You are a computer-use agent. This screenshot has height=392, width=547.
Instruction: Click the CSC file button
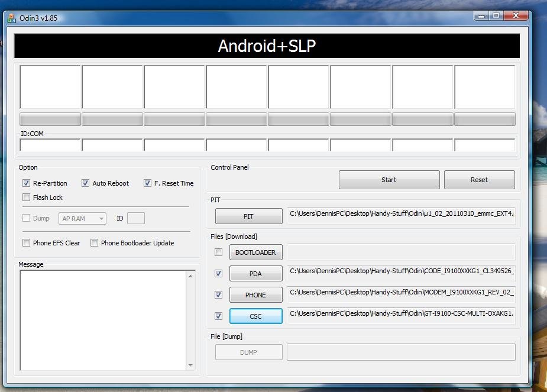pyautogui.click(x=255, y=316)
